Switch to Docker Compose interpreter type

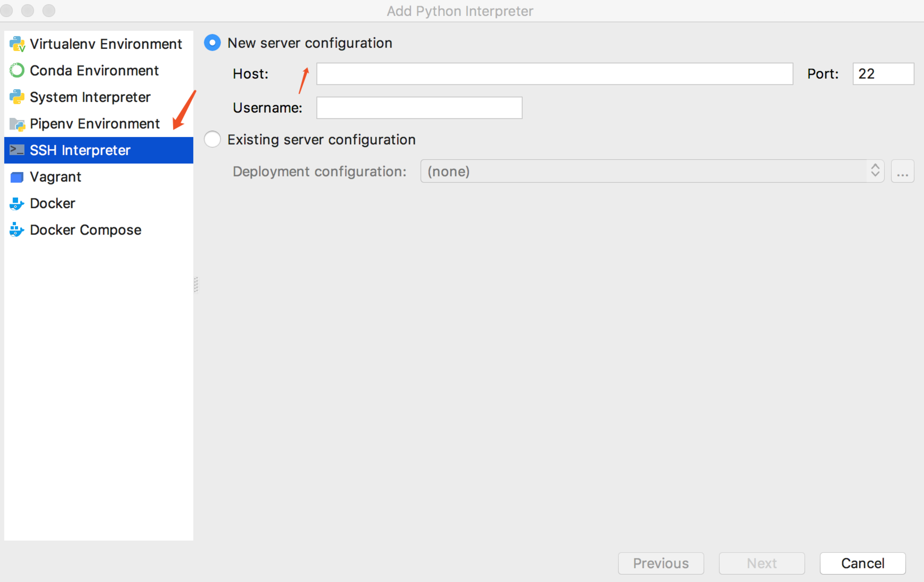coord(85,230)
